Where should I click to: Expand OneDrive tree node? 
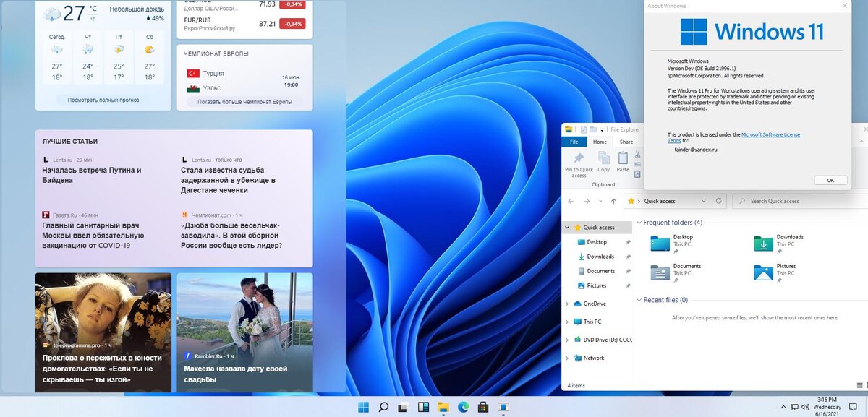(x=567, y=304)
